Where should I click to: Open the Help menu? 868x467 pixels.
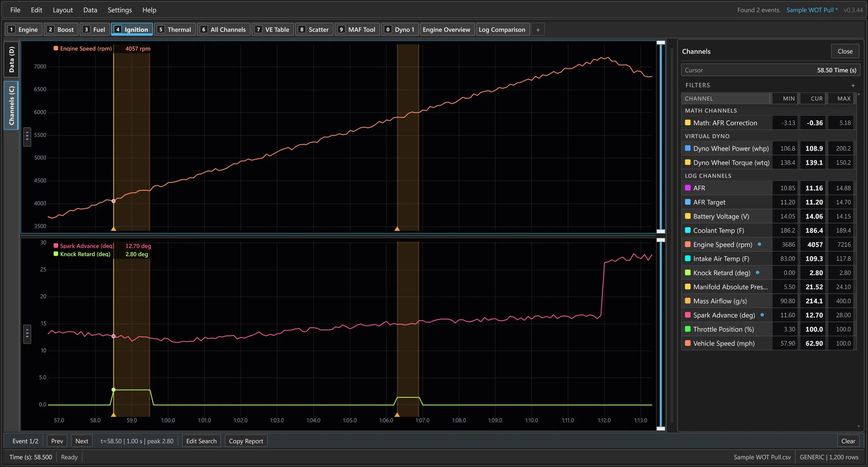149,10
